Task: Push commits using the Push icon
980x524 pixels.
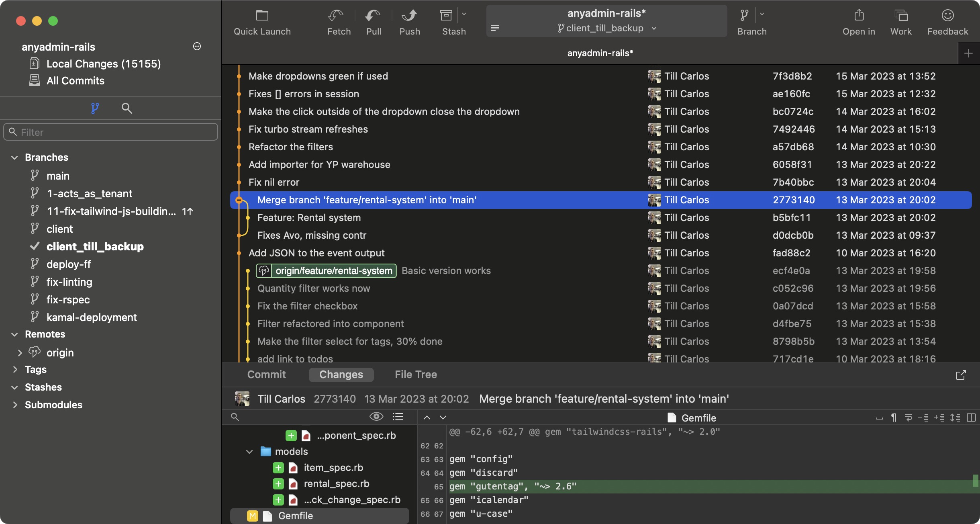Action: [408, 16]
